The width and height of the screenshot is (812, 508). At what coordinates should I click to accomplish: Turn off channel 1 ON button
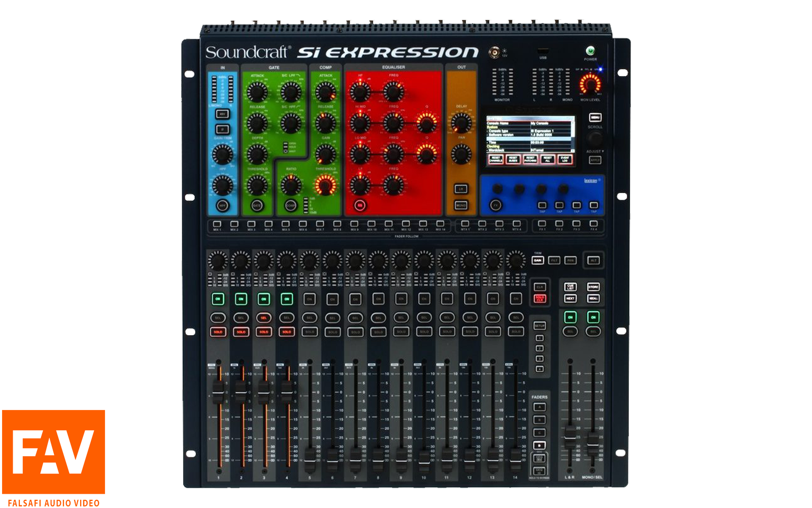[x=218, y=299]
